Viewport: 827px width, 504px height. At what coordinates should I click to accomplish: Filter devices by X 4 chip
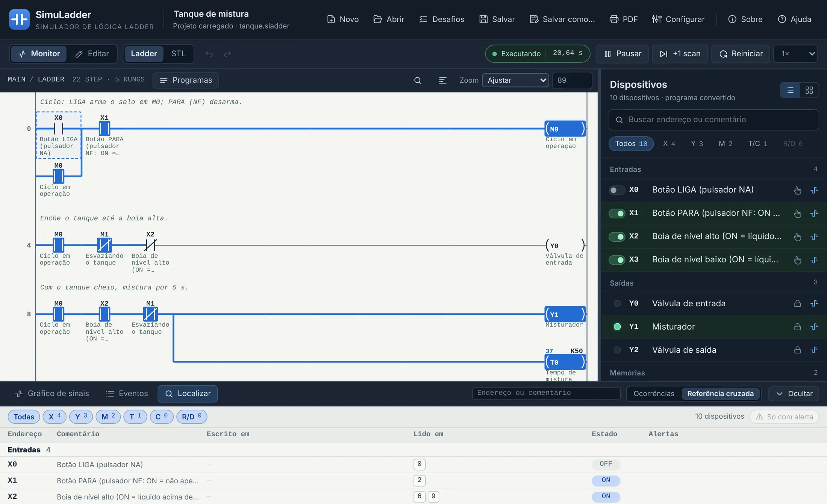tap(669, 144)
